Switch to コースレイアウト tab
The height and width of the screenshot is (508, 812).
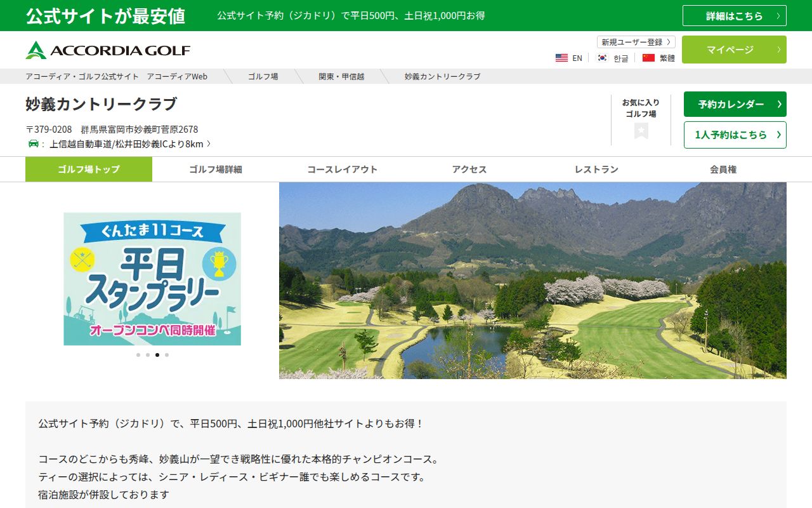[343, 170]
